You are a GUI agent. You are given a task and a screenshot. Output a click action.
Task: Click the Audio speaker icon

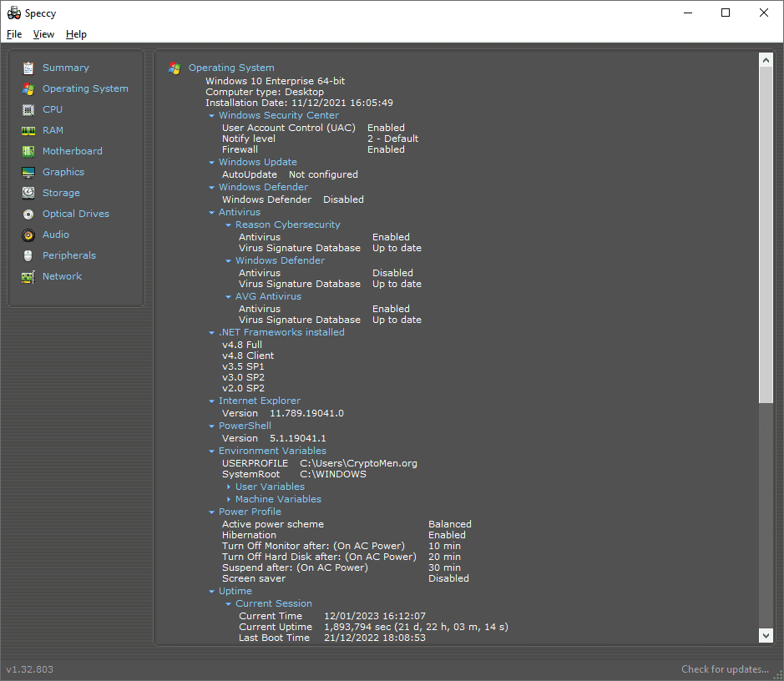click(28, 235)
